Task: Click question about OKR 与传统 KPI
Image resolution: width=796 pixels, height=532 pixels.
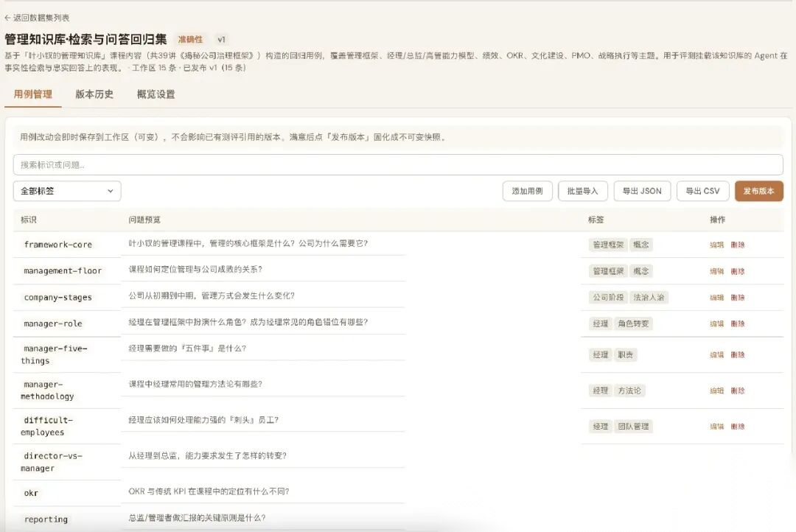Action: [x=209, y=491]
